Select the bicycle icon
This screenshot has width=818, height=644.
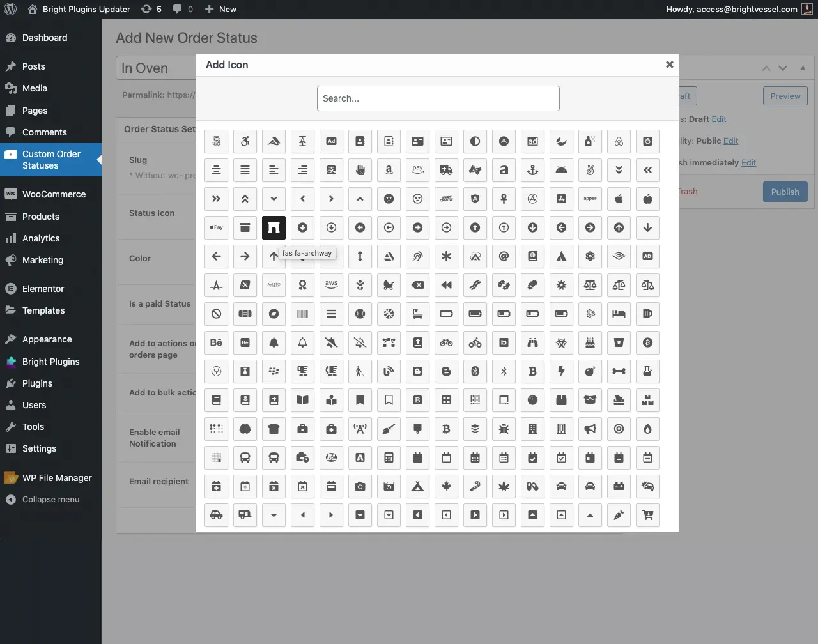[x=446, y=342]
